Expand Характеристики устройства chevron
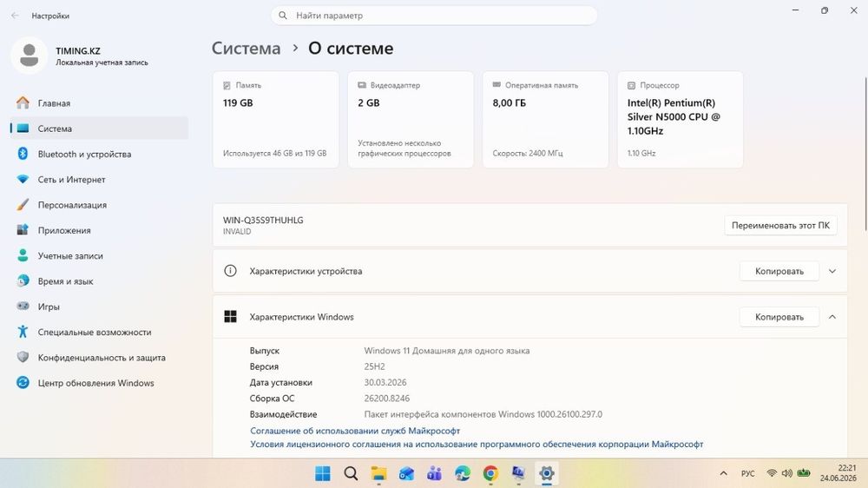The image size is (868, 488). pyautogui.click(x=832, y=271)
